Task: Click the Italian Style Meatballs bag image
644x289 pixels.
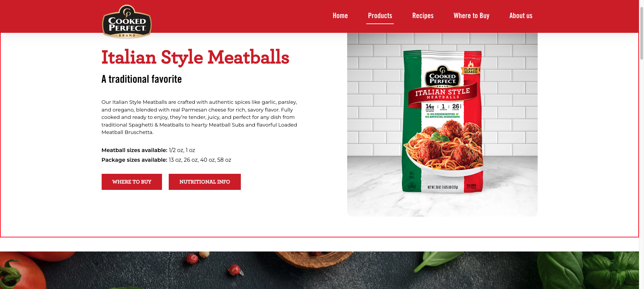Action: tap(442, 122)
